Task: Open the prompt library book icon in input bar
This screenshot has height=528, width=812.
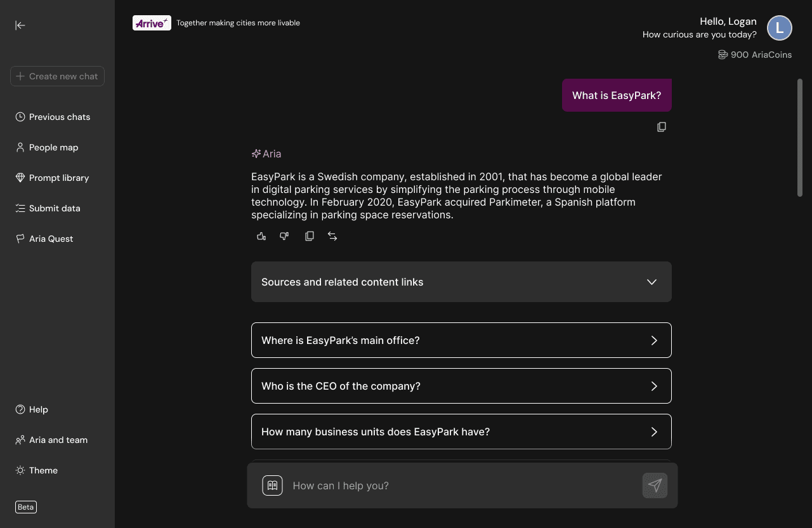Action: point(272,485)
